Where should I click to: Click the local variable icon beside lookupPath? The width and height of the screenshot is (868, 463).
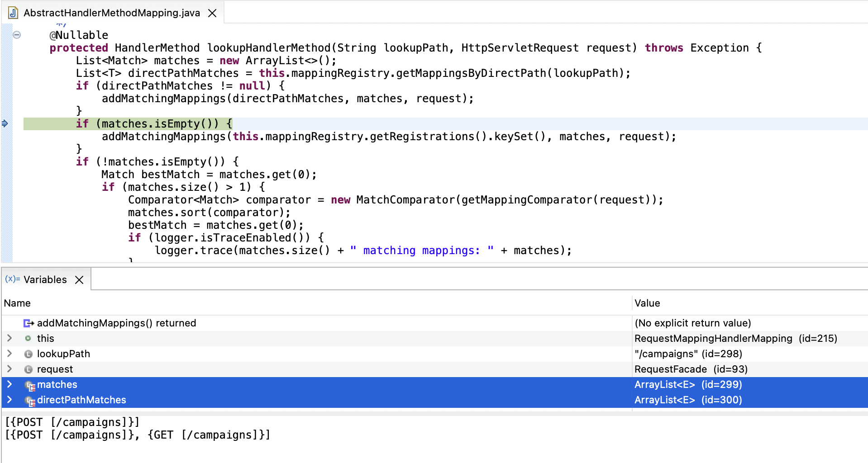pyautogui.click(x=29, y=354)
